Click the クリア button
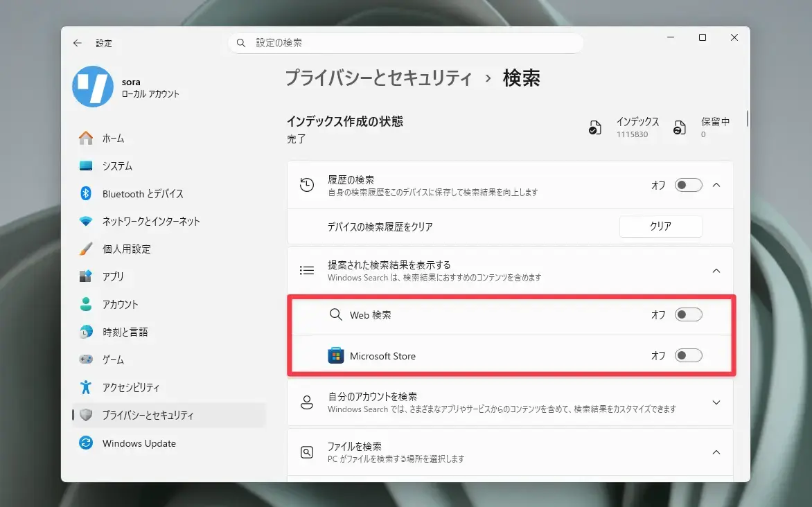 [660, 226]
